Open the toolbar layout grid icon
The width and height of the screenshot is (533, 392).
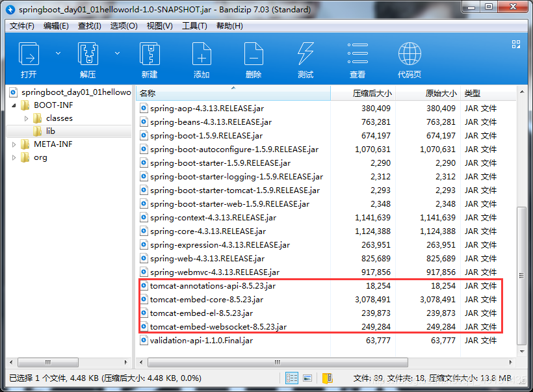pyautogui.click(x=516, y=44)
